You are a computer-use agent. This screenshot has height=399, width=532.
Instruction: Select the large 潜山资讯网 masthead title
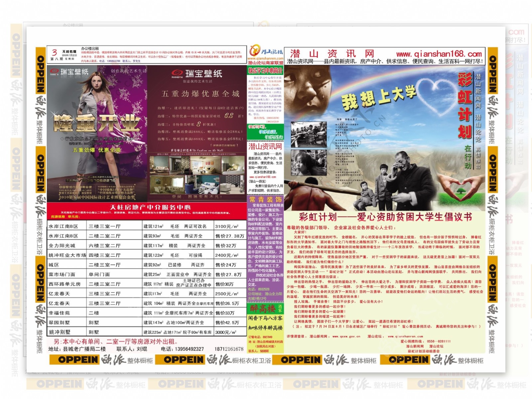[332, 53]
